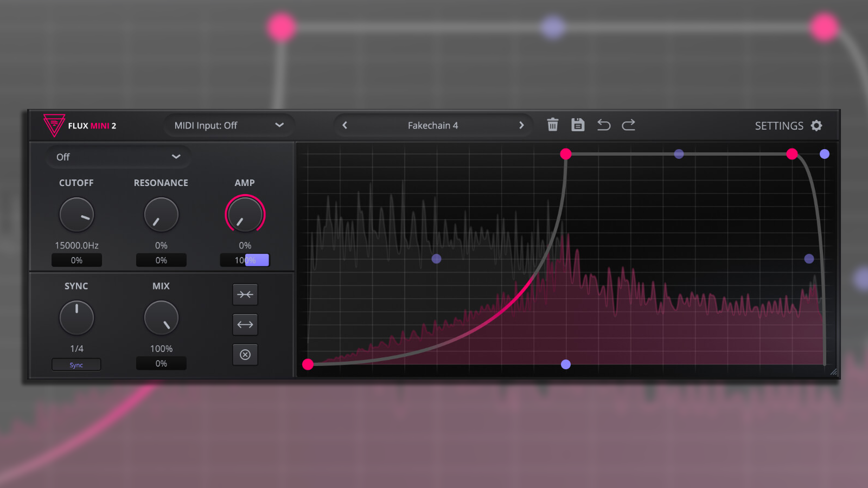Redo the last undone action
The image size is (868, 488).
(629, 125)
